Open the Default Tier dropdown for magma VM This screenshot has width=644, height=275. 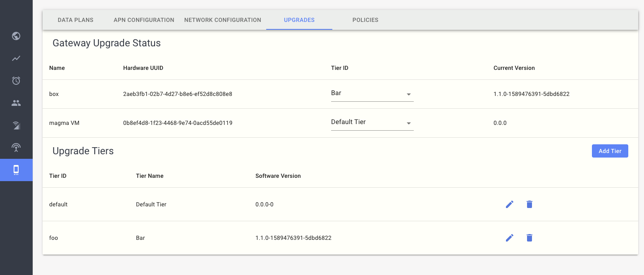372,122
